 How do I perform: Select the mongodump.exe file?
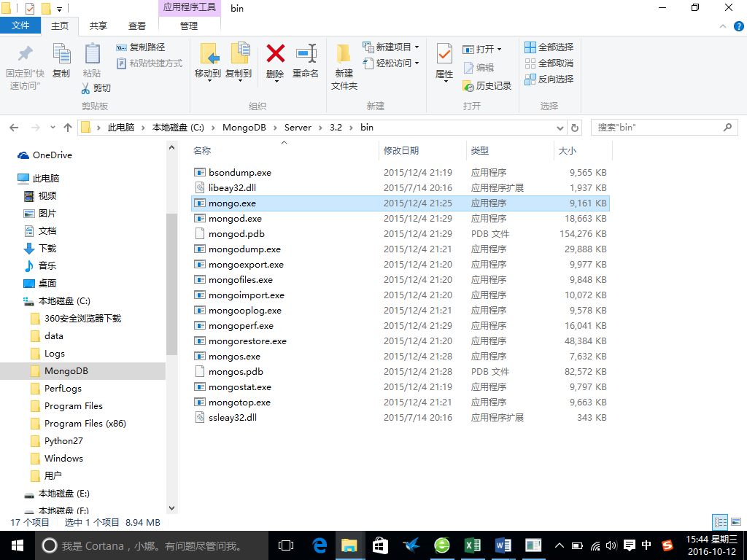400,249
